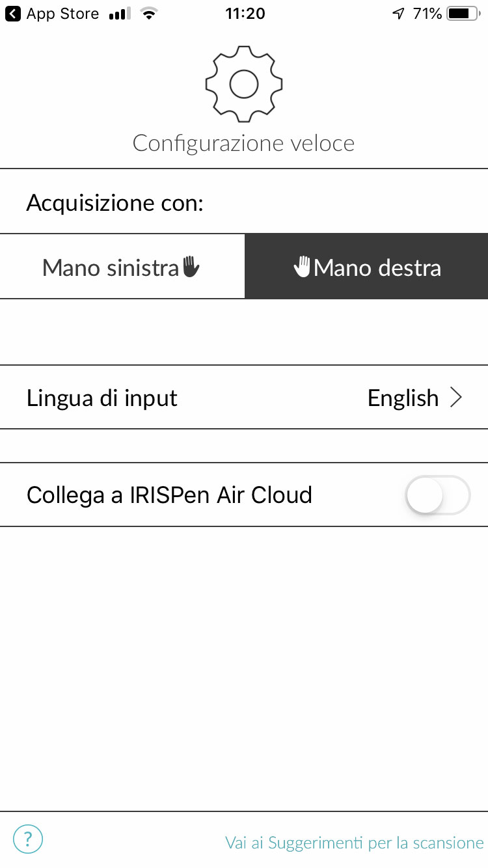The image size is (488, 868).
Task: Enable the Collega a IRISPen Air Cloud switch
Action: click(x=437, y=495)
